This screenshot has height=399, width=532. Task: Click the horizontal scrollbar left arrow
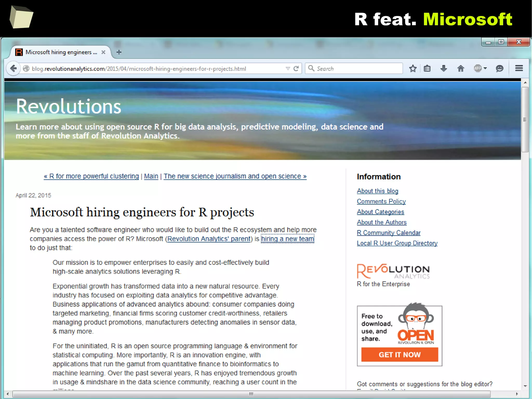[x=8, y=394]
